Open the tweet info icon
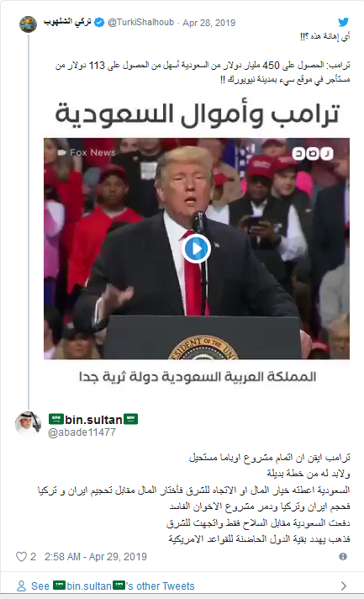Screen dimensions: 364x599 pyautogui.click(x=343, y=557)
